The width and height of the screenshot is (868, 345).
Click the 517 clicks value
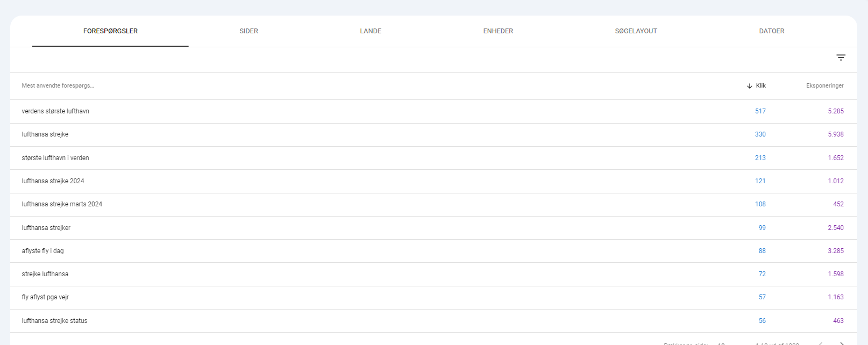[760, 111]
